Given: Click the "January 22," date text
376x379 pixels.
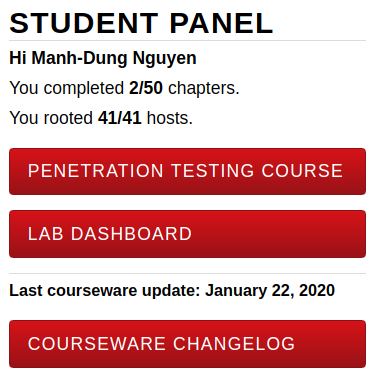Looking at the screenshot, I should [x=250, y=291].
